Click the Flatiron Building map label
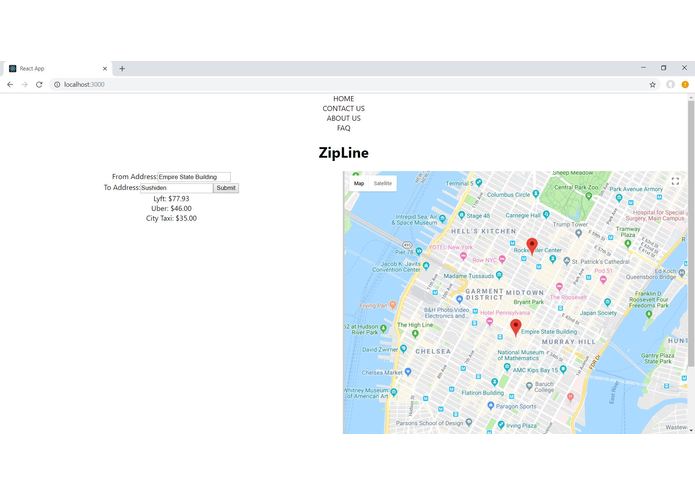 (483, 393)
